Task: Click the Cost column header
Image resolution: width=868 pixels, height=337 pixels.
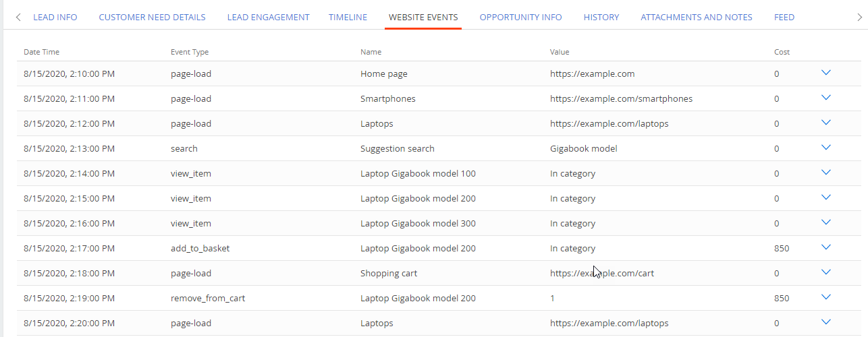Action: click(x=782, y=52)
